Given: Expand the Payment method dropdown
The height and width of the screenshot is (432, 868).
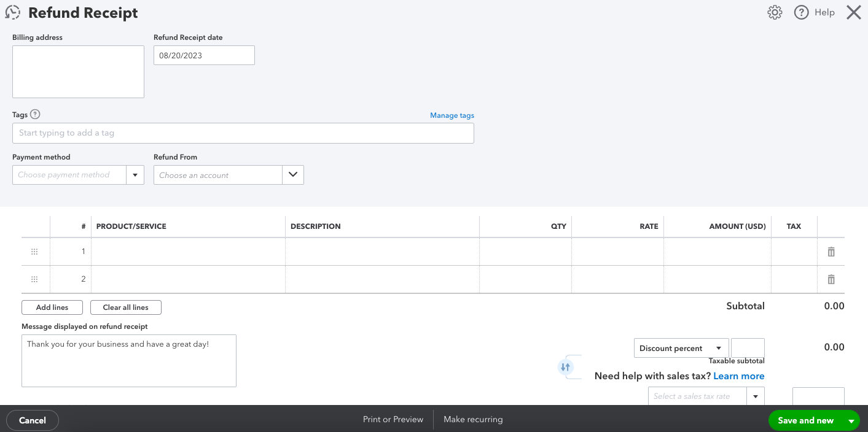Looking at the screenshot, I should [135, 175].
